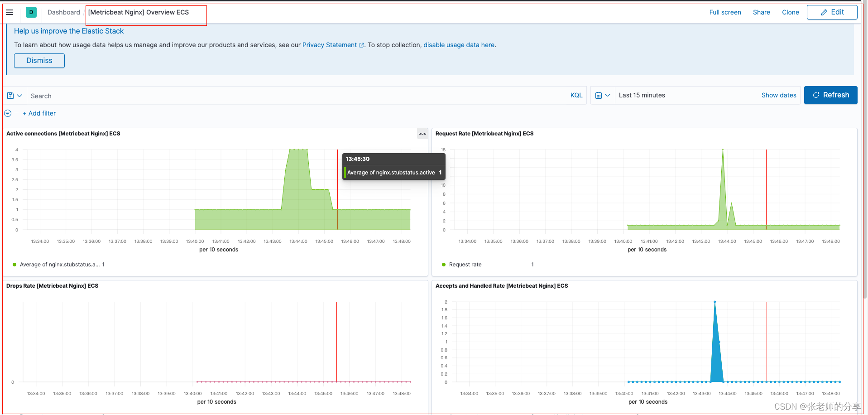868x415 pixels.
Task: Click the Edit dashboard button
Action: [x=832, y=12]
